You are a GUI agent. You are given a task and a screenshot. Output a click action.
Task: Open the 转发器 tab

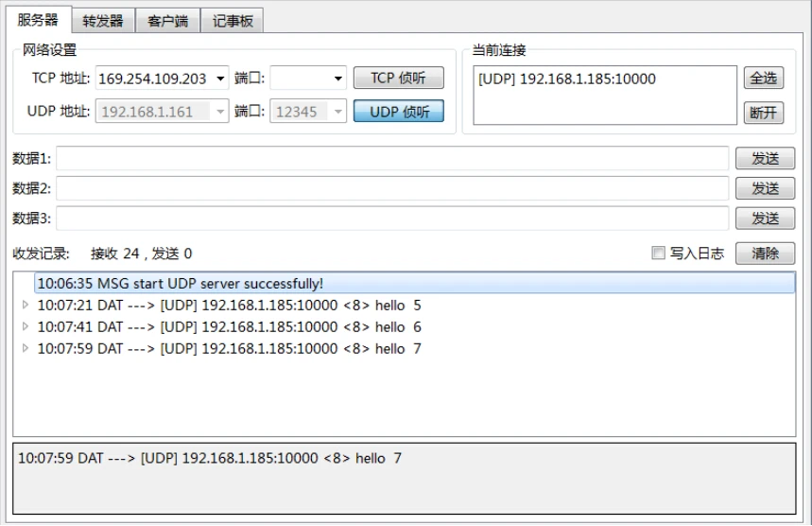point(103,21)
